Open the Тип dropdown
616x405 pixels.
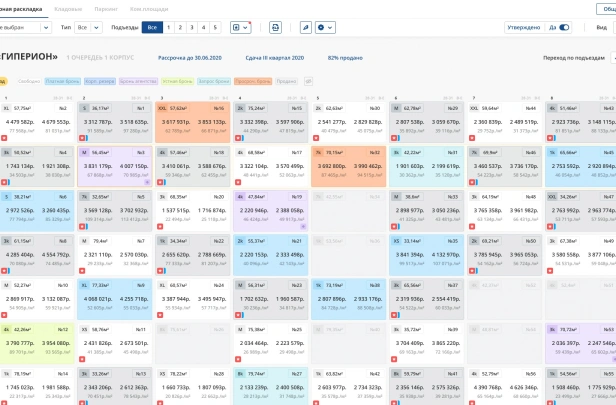click(x=89, y=28)
